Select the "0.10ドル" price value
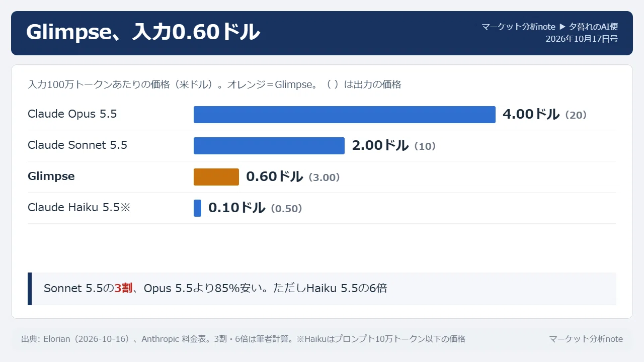 [x=236, y=208]
